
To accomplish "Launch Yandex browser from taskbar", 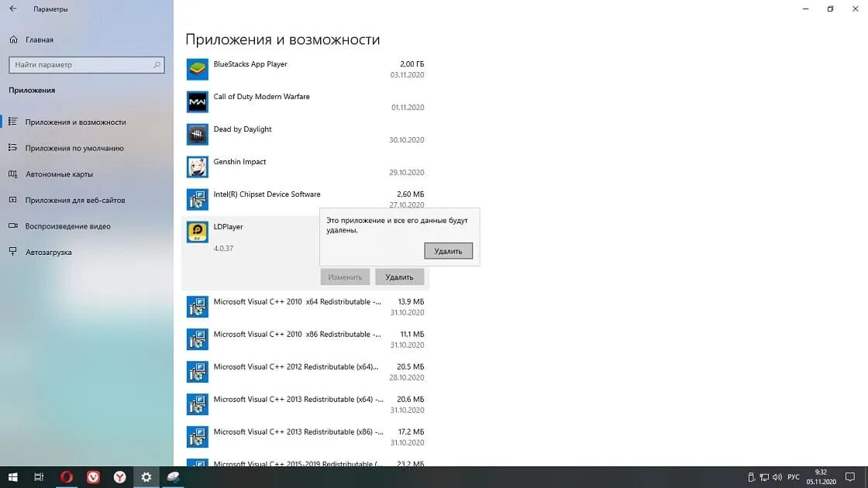I will click(119, 477).
